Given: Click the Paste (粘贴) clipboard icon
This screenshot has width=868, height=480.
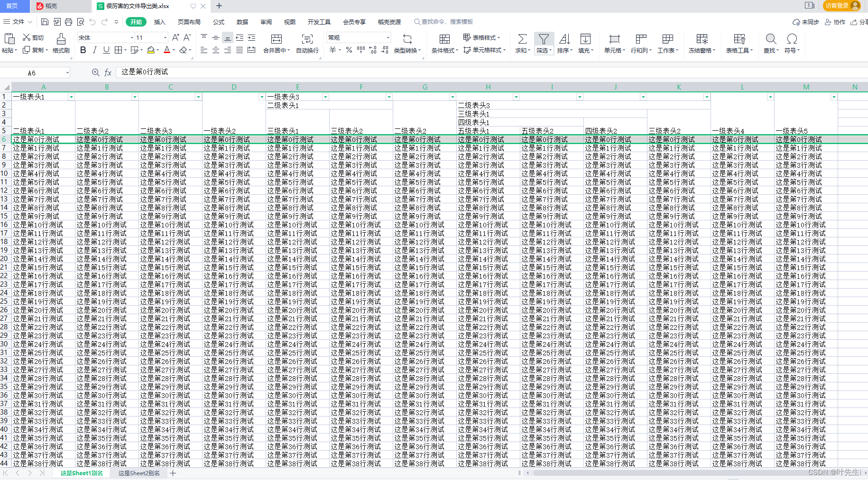Looking at the screenshot, I should pos(9,39).
